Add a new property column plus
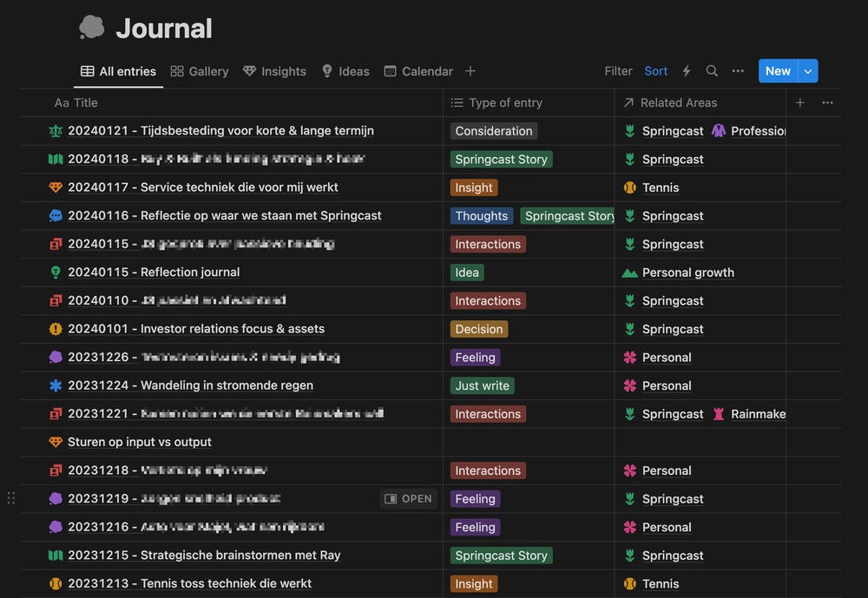The height and width of the screenshot is (598, 868). [800, 102]
